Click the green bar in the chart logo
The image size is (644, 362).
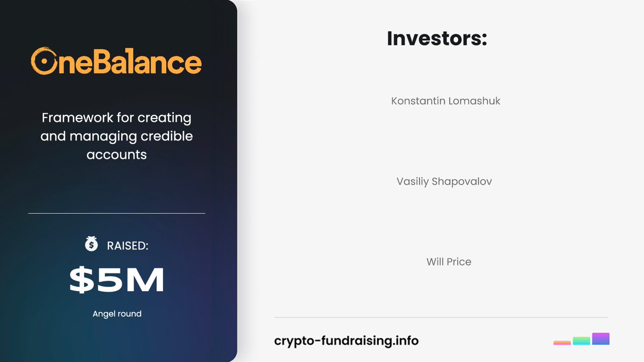581,341
